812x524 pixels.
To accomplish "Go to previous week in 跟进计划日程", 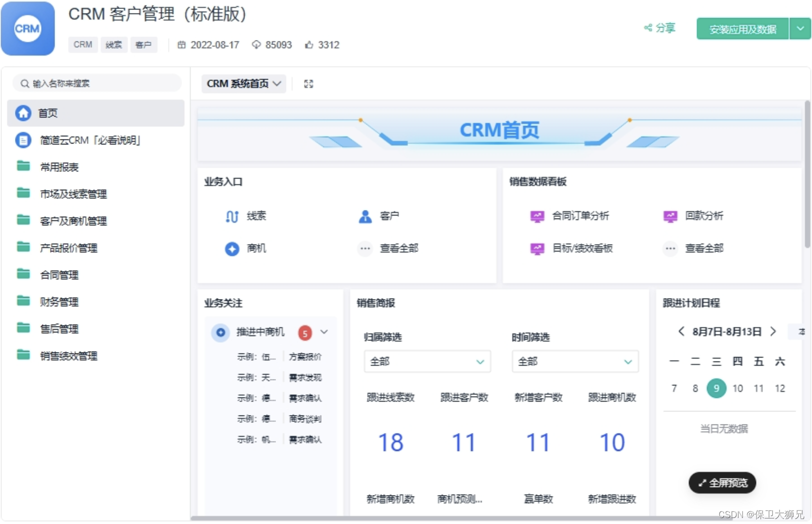I will point(681,331).
